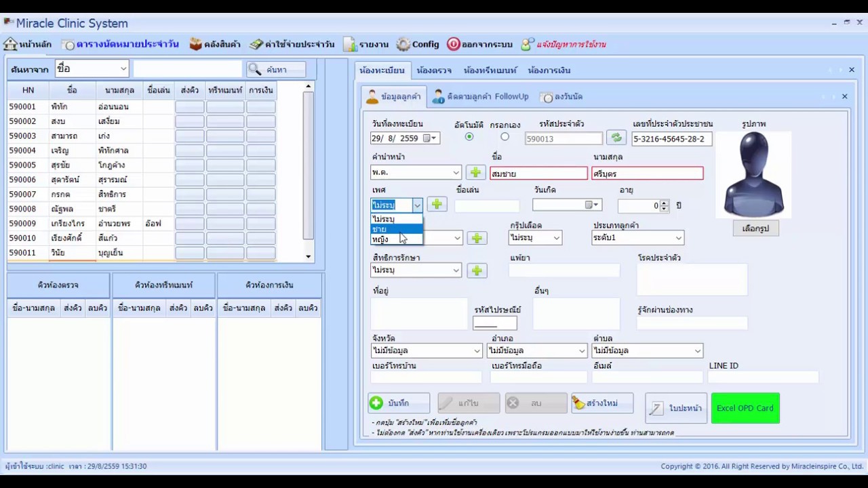Screen dimensions: 868x488
Task: Click the search text input field
Action: coord(187,68)
